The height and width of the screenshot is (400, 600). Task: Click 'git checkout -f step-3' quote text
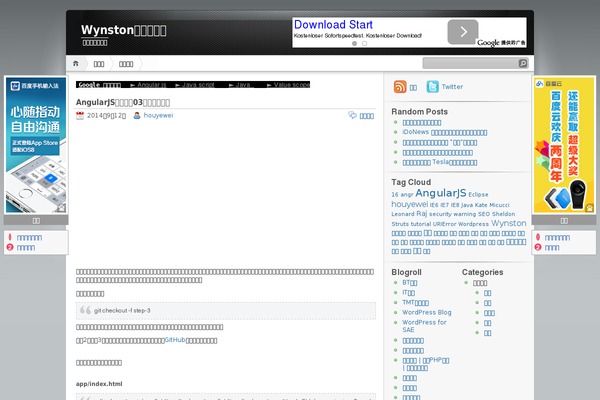click(x=122, y=310)
